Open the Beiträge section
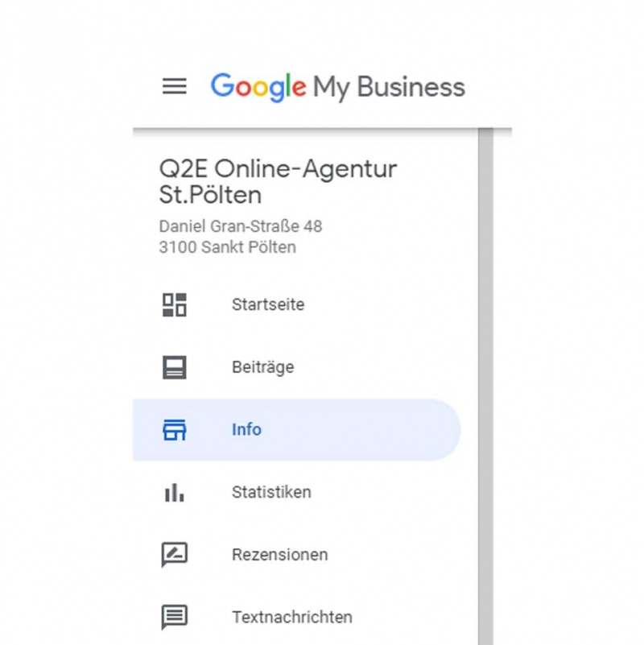 tap(297, 367)
